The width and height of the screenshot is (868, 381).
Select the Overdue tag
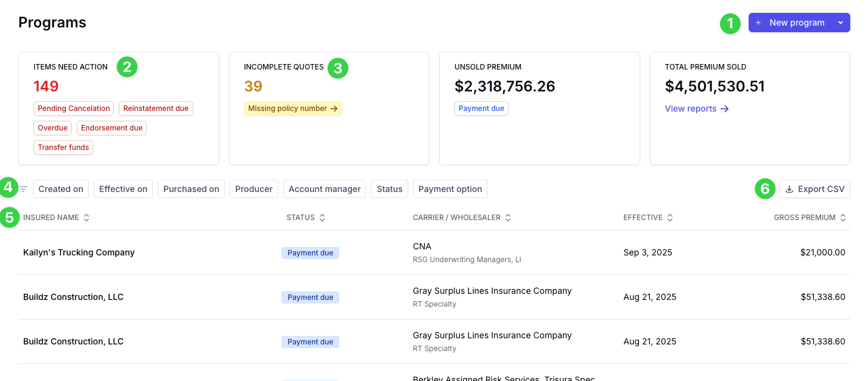(x=52, y=128)
